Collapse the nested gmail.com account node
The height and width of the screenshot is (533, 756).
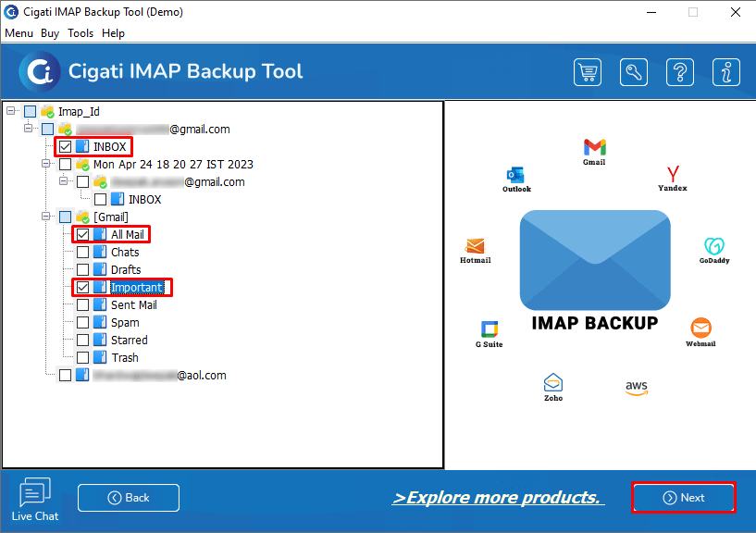(x=63, y=180)
